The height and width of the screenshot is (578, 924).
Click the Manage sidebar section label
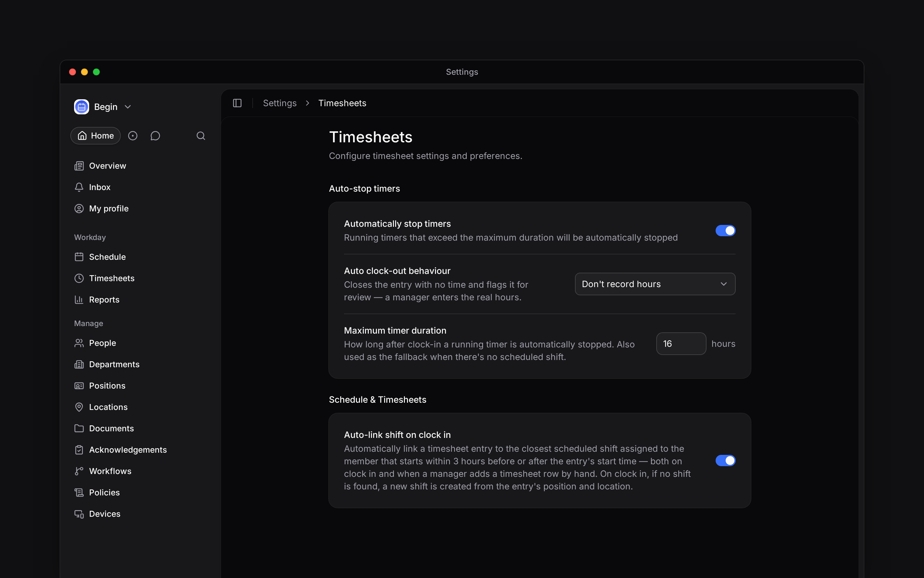(x=89, y=324)
